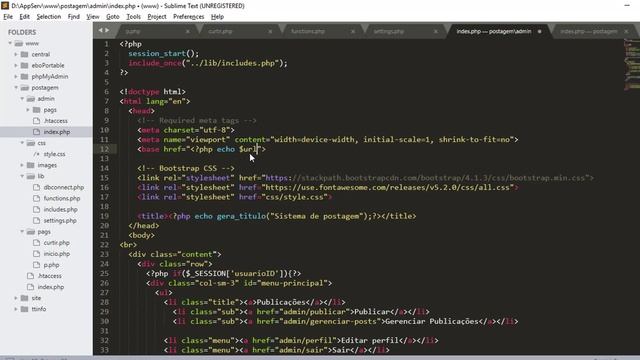Expand the central folder arrow
The height and width of the screenshot is (360, 640).
(x=16, y=54)
